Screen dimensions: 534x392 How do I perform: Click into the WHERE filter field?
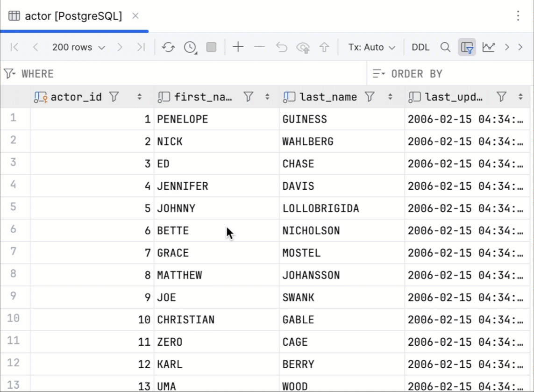click(x=187, y=74)
